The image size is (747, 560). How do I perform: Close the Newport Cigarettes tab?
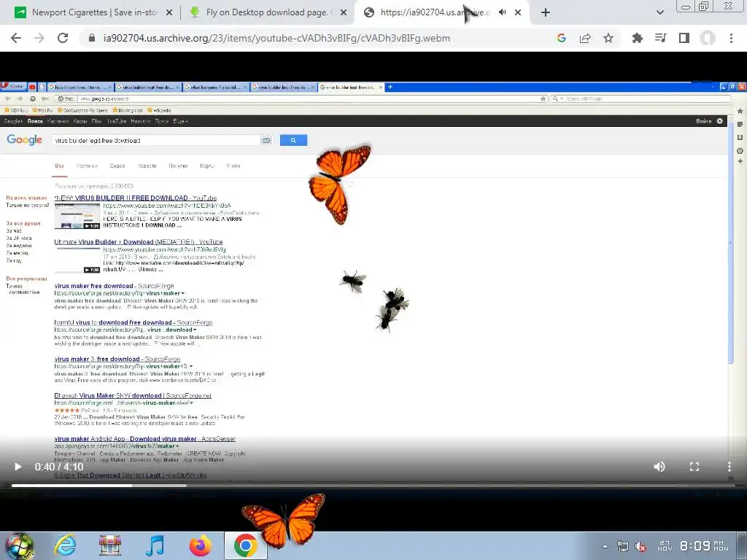[169, 13]
